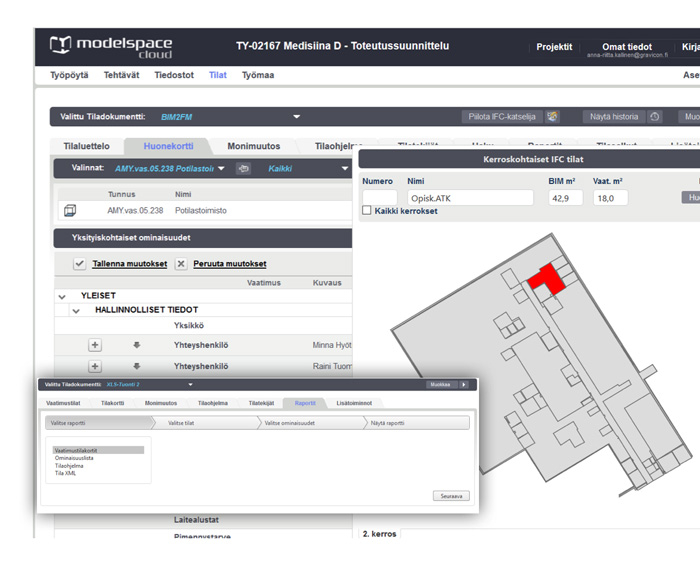Viewport: 700px width, 574px height.
Task: Enable the Kaikki kerrokset checkbox
Action: (367, 211)
